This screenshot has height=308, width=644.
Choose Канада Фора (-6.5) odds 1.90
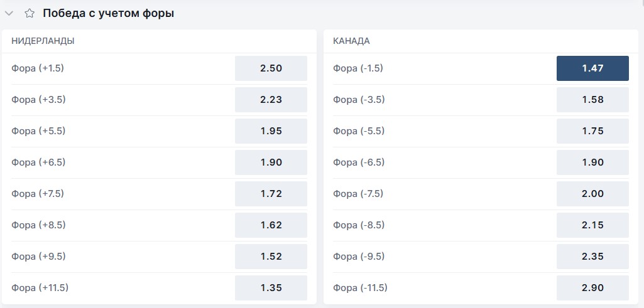click(592, 162)
